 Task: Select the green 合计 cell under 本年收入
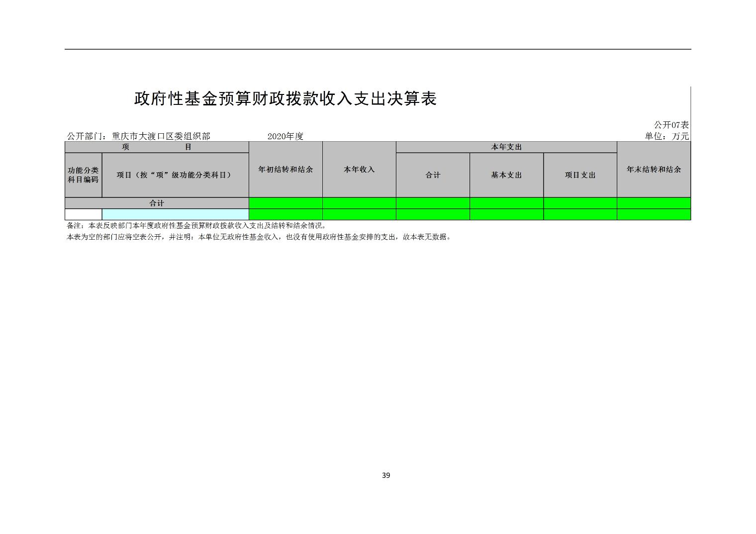(x=359, y=203)
